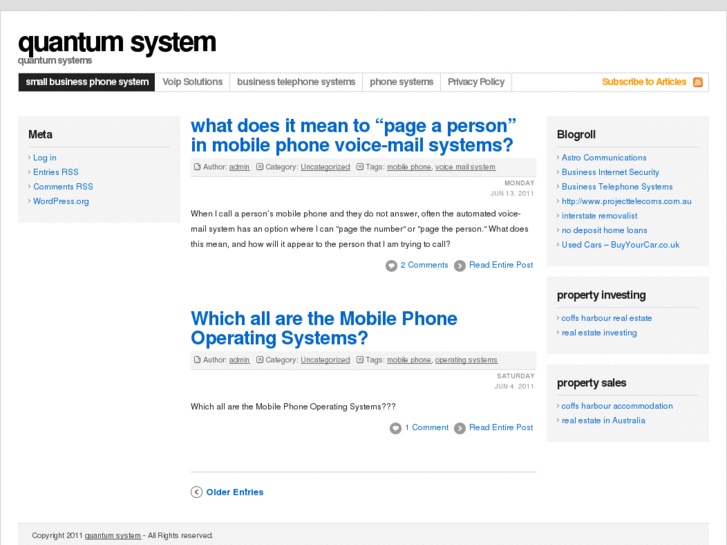Click the comment bubble icon beside 1 Comment

tap(395, 428)
